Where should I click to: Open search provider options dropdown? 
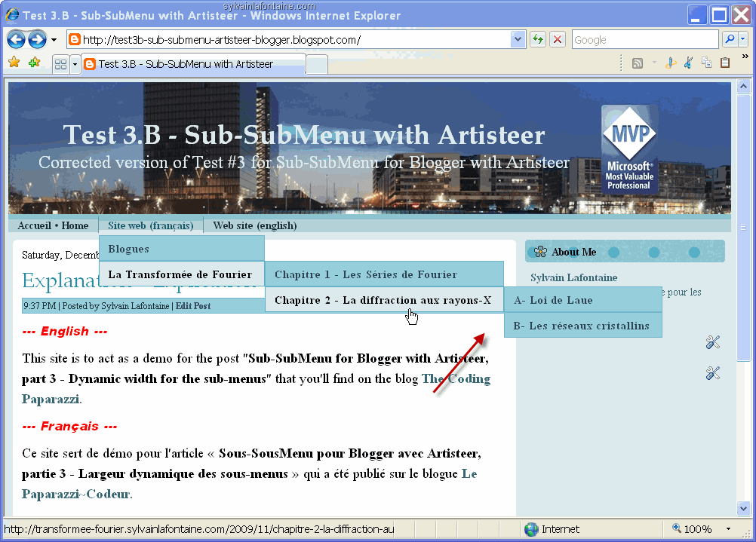tap(743, 39)
